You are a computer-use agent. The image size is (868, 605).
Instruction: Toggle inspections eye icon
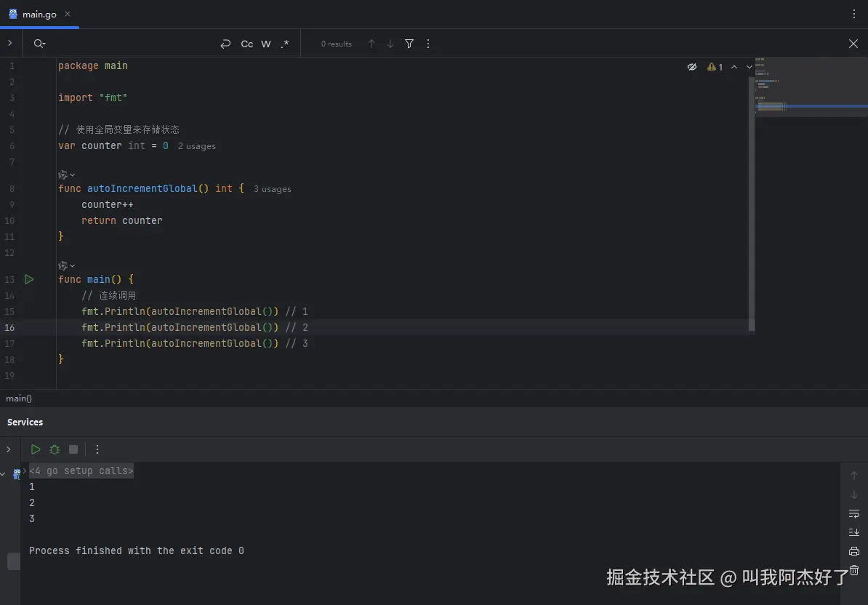(692, 67)
